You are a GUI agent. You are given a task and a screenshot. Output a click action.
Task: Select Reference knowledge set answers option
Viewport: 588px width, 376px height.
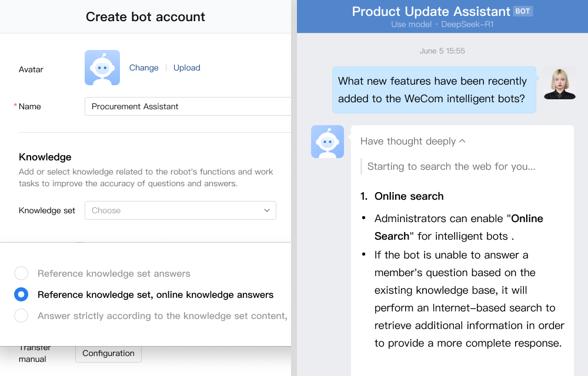(x=21, y=273)
